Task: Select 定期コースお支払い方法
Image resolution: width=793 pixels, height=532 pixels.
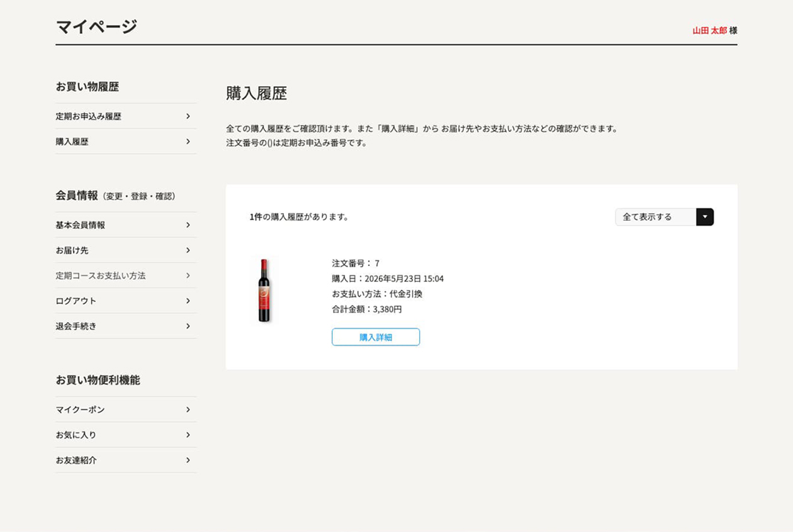Action: (126, 275)
